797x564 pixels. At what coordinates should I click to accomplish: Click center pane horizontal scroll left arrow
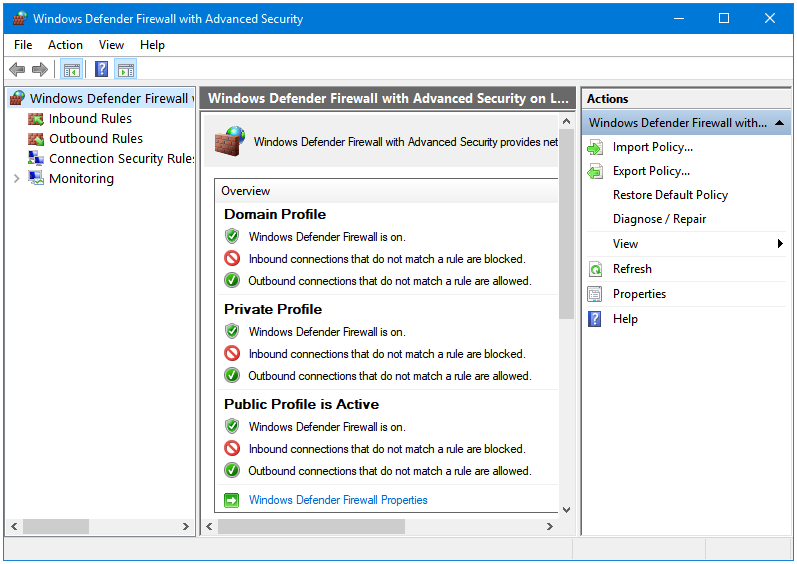[x=209, y=526]
